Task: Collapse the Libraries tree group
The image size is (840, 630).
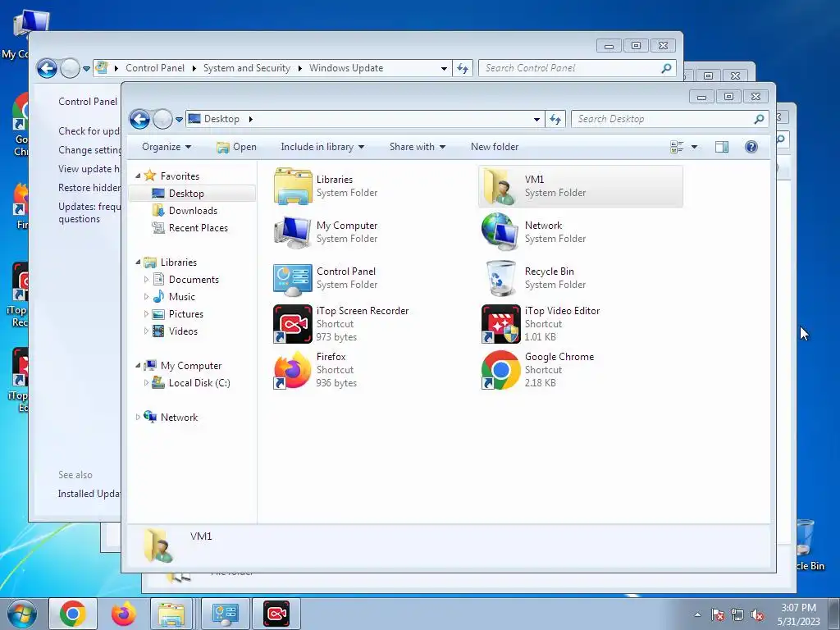Action: point(138,262)
